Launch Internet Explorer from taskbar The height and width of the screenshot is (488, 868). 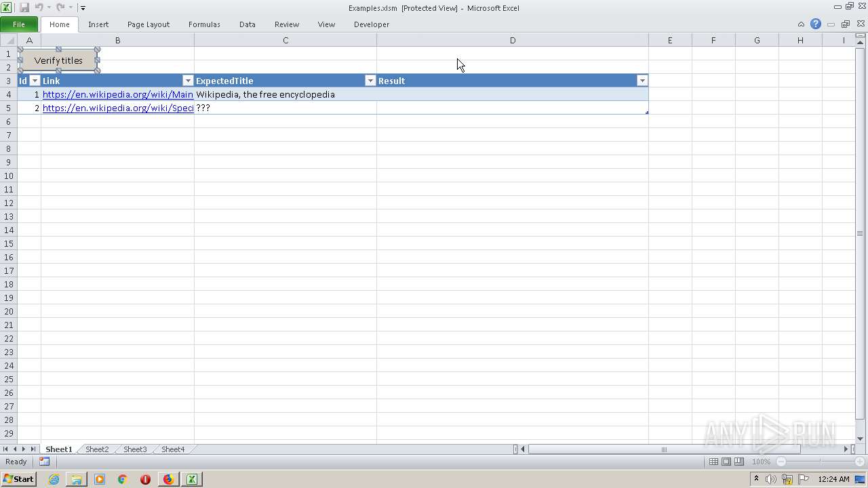[54, 479]
